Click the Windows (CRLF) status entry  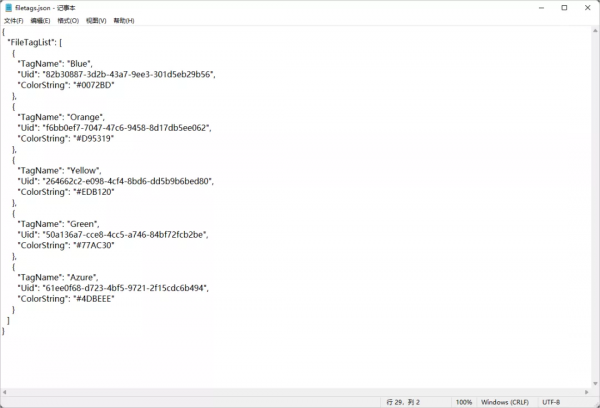coord(505,402)
